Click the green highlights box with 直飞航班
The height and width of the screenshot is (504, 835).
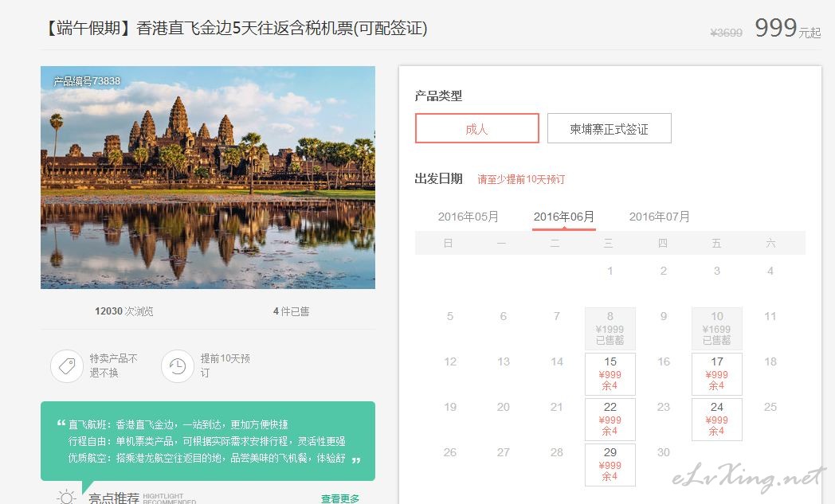click(x=208, y=441)
